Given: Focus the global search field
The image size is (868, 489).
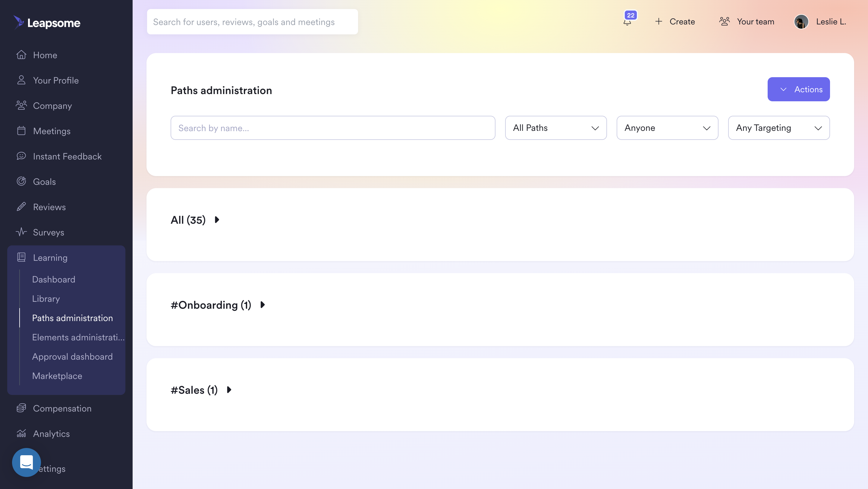Looking at the screenshot, I should tap(252, 22).
